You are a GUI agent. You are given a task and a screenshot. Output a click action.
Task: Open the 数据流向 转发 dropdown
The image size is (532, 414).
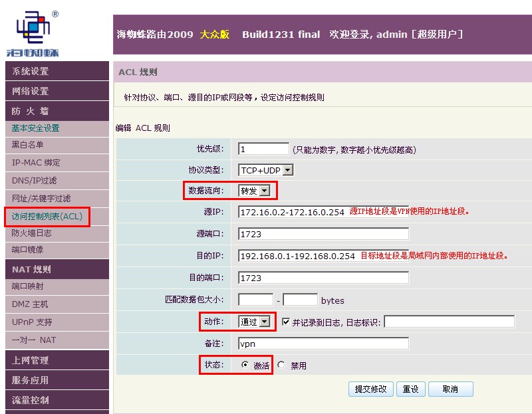(x=254, y=191)
